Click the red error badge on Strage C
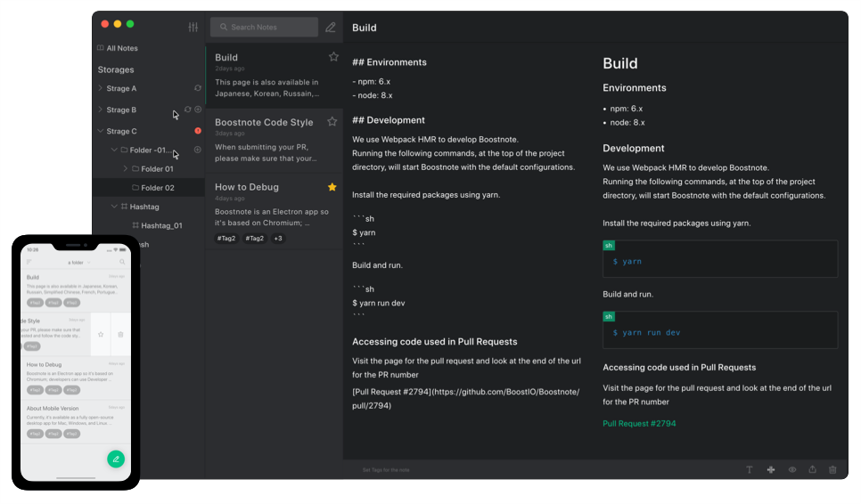The height and width of the screenshot is (504, 861). [x=198, y=131]
